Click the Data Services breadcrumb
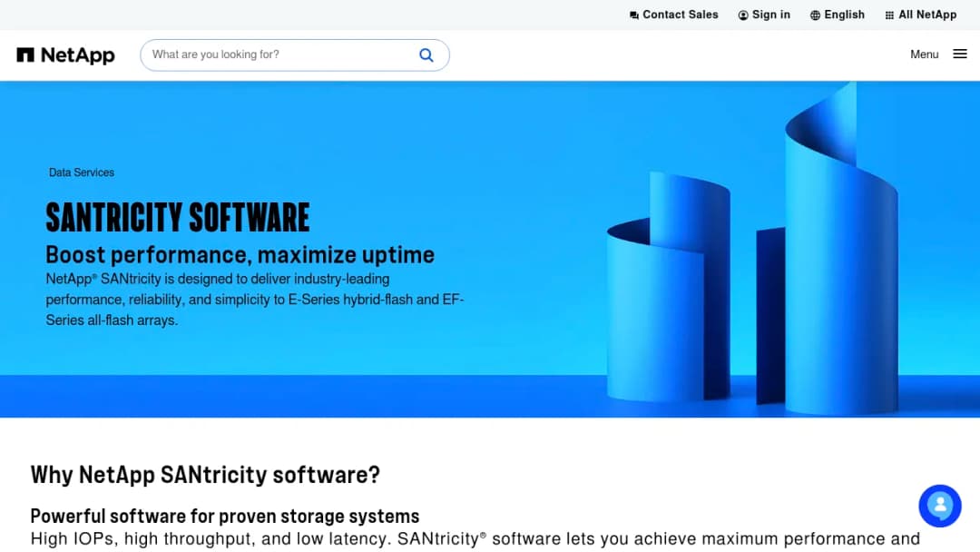This screenshot has height=552, width=980. tap(82, 172)
